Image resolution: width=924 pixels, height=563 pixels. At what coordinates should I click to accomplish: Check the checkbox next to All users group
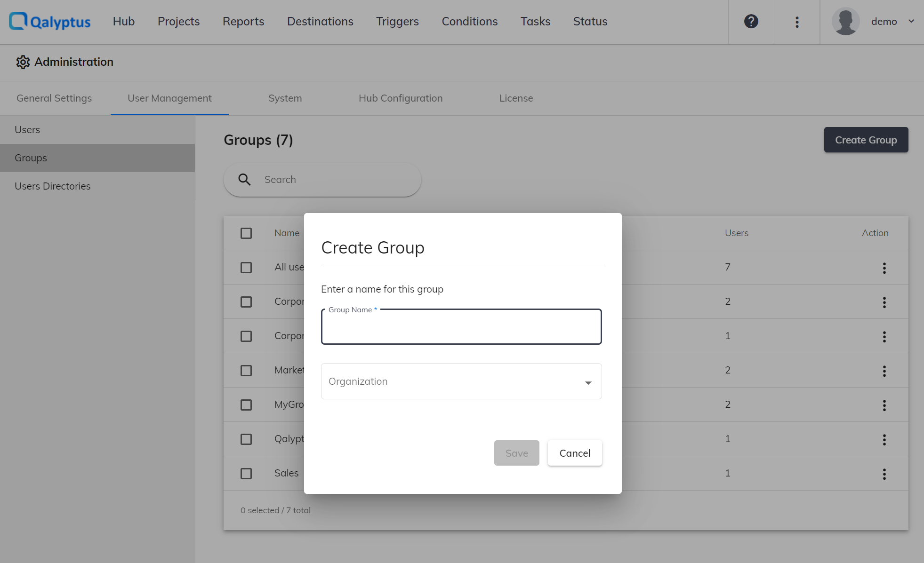(246, 267)
